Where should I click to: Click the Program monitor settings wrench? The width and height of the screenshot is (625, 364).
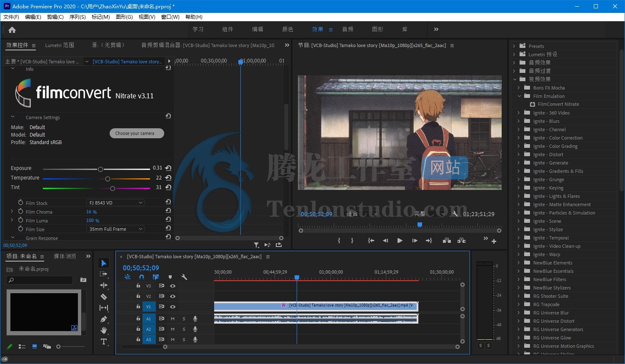pyautogui.click(x=455, y=214)
